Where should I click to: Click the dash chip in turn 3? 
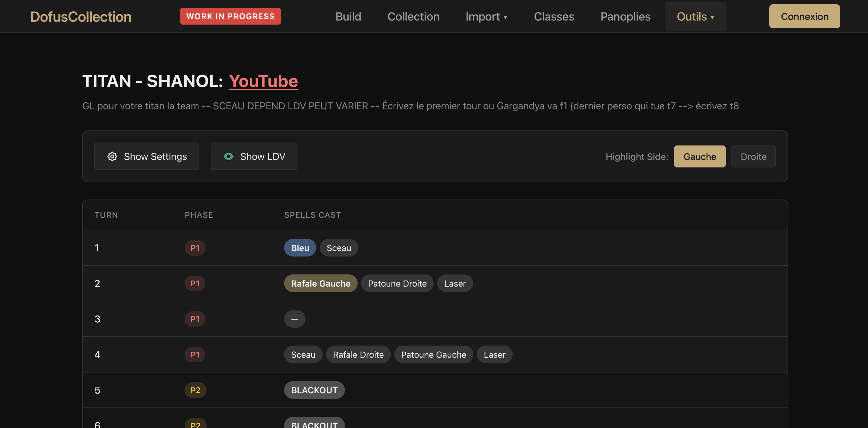click(295, 319)
